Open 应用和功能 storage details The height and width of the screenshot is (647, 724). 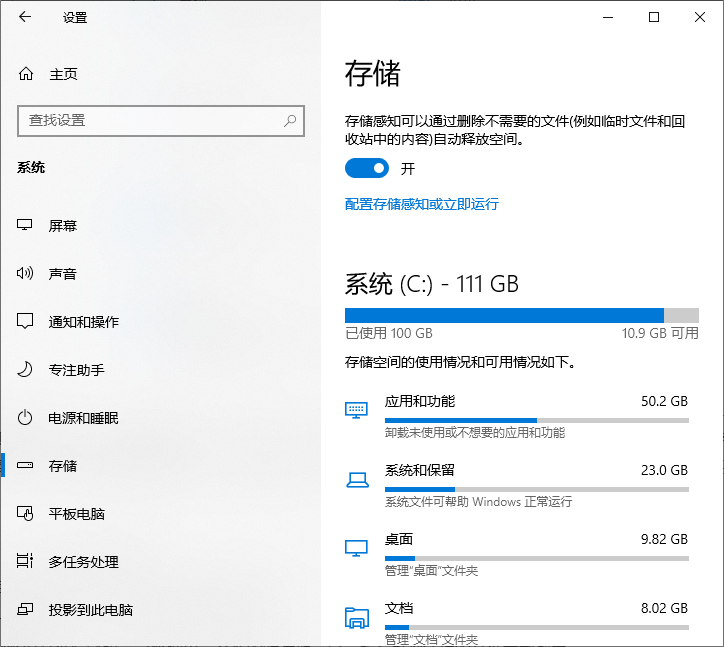click(x=517, y=416)
